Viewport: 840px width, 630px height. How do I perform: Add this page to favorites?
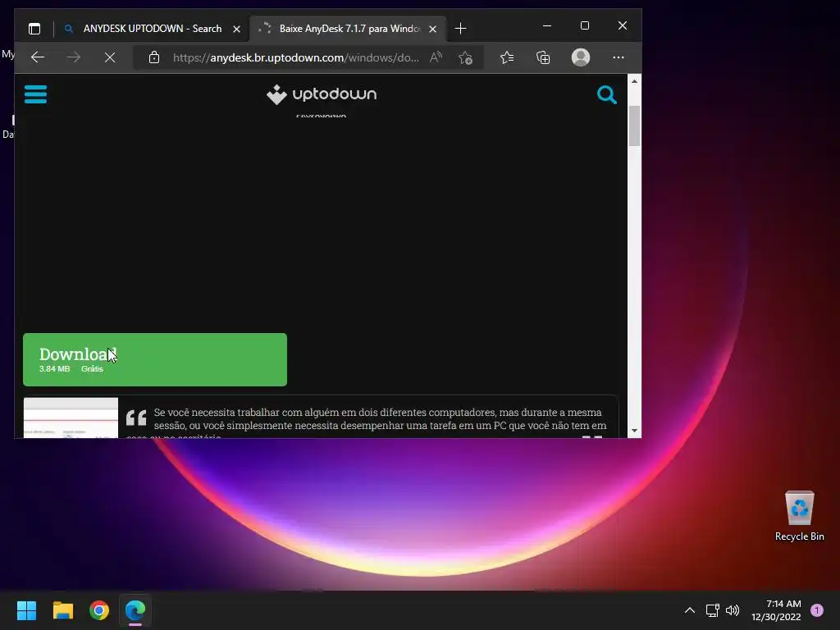(x=465, y=57)
